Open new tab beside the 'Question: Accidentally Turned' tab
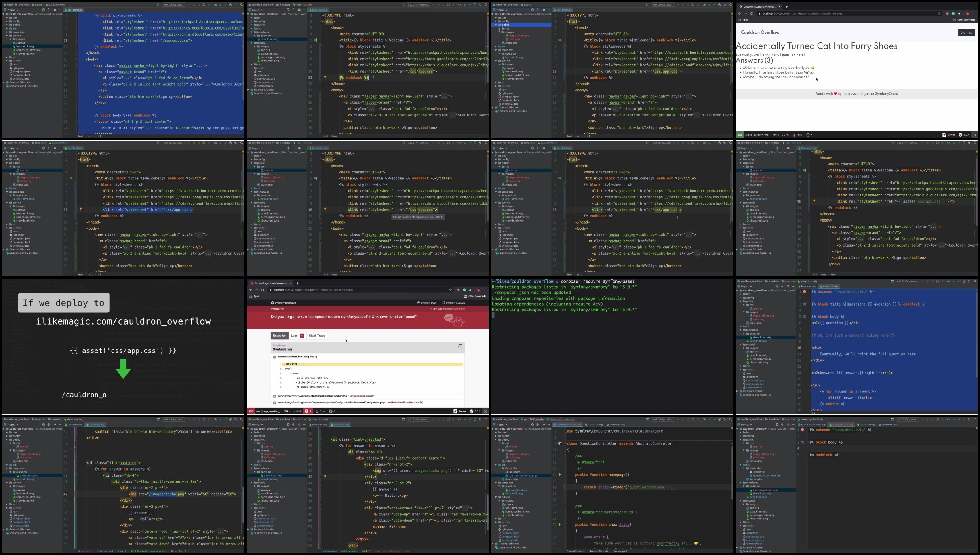 click(x=786, y=6)
